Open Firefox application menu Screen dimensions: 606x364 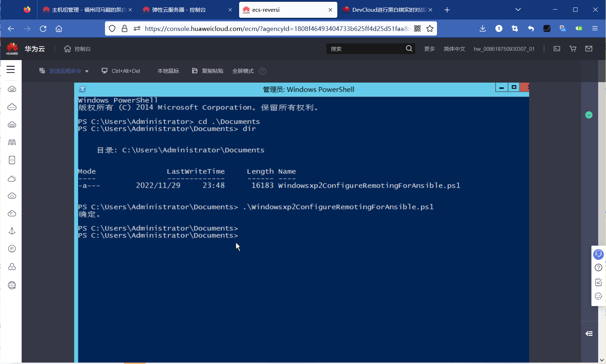point(595,29)
